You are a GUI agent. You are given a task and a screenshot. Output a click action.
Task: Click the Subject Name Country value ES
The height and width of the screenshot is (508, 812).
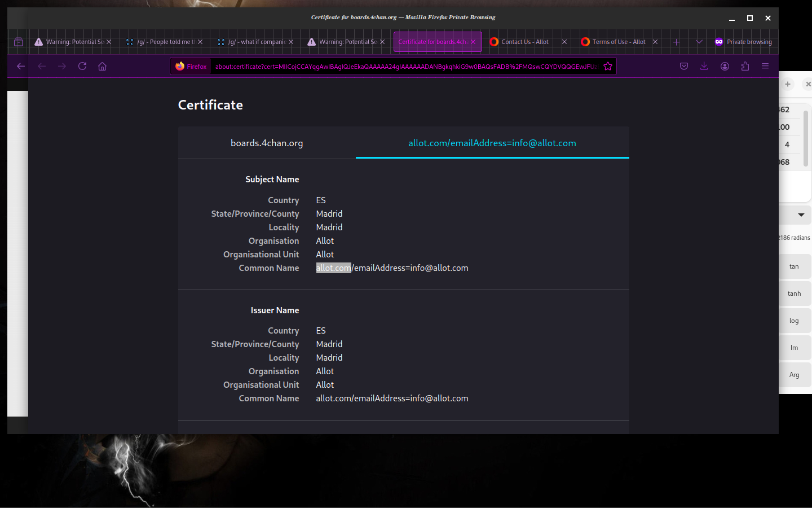[x=321, y=200]
